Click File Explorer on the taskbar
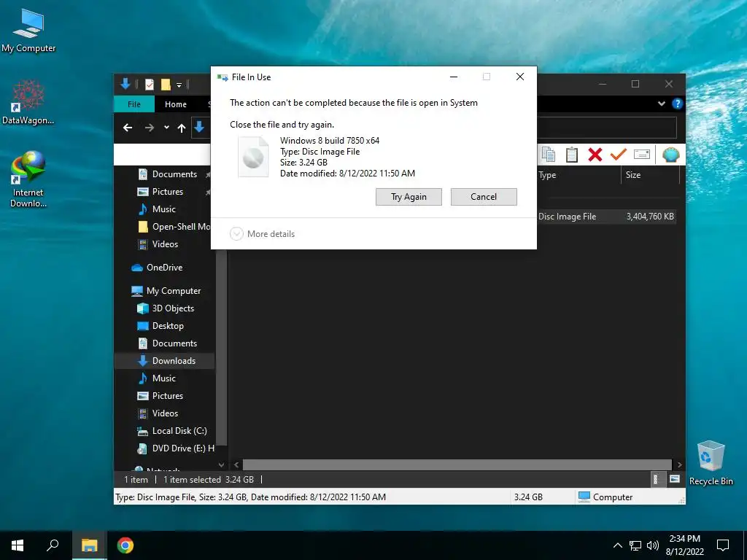Image resolution: width=747 pixels, height=560 pixels. 89,545
